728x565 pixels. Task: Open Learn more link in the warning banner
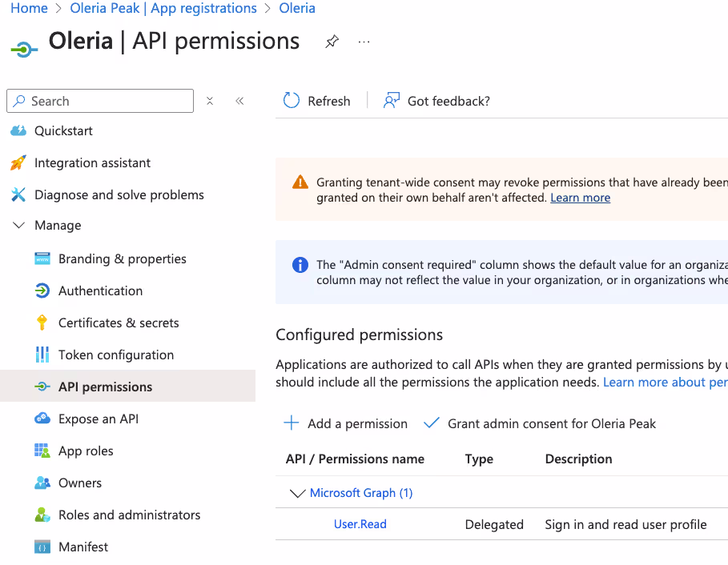[581, 198]
